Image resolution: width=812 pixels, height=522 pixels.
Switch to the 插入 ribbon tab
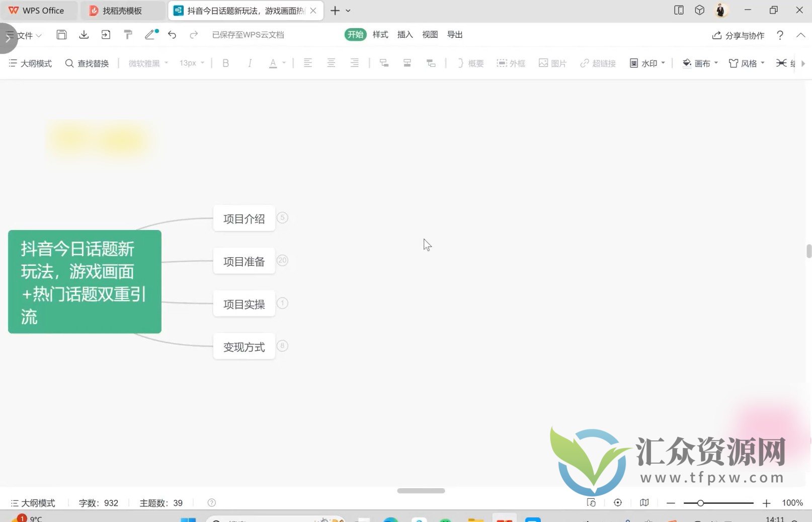404,34
